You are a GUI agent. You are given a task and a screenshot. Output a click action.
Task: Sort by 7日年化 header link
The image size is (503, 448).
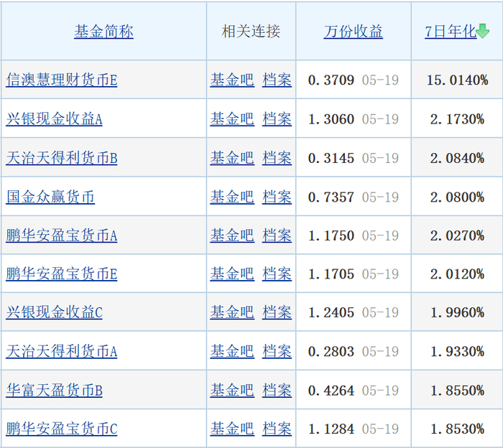coord(451,32)
